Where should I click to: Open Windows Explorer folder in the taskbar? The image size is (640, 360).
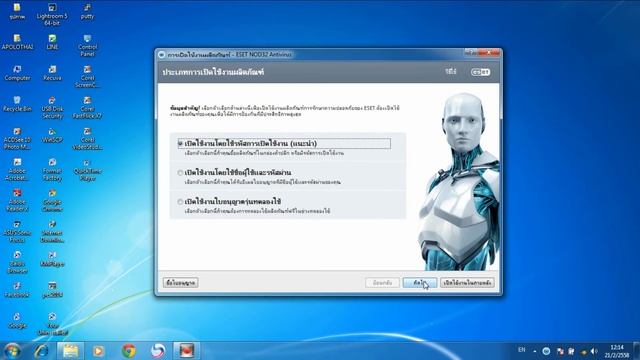point(70,351)
